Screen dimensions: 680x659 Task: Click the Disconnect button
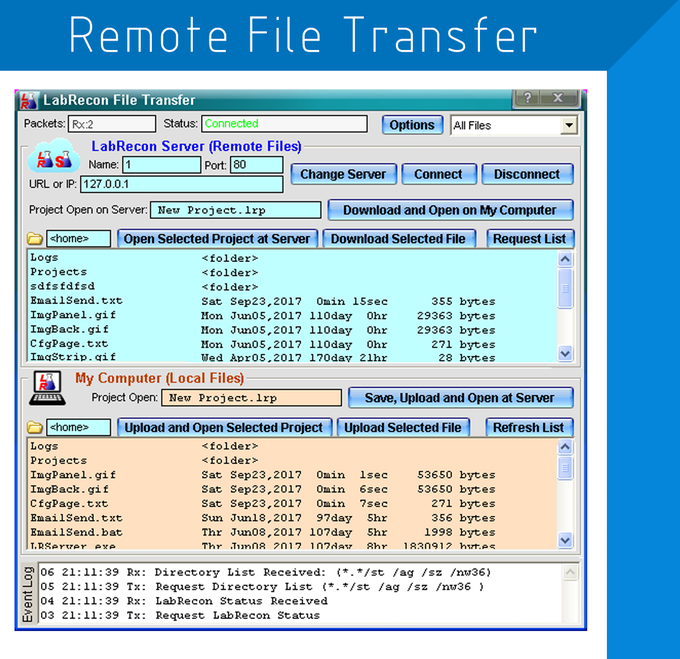point(527,174)
